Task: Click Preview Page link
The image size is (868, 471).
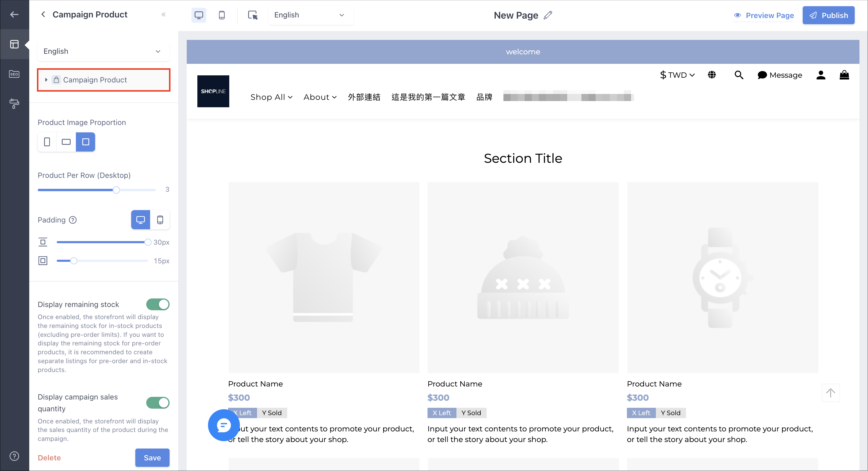Action: [x=763, y=15]
